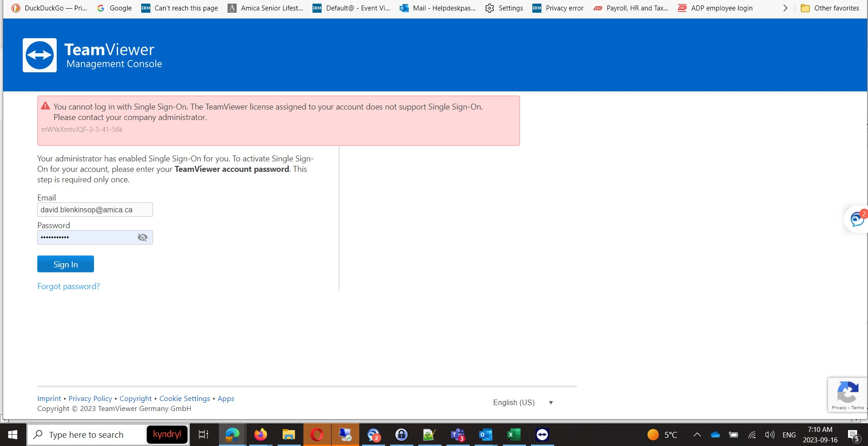Click the Privacy link in the reCAPTCHA badge
This screenshot has width=868, height=446.
(x=838, y=407)
